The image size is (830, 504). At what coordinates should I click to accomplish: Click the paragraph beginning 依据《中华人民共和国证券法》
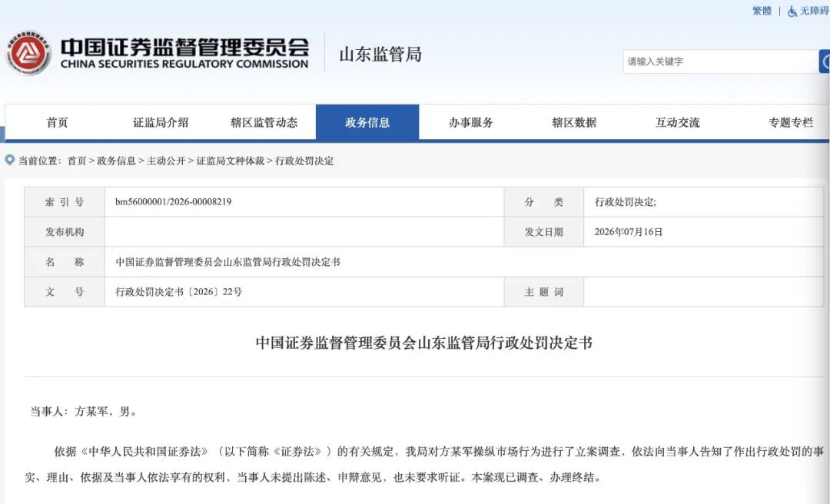point(424,464)
